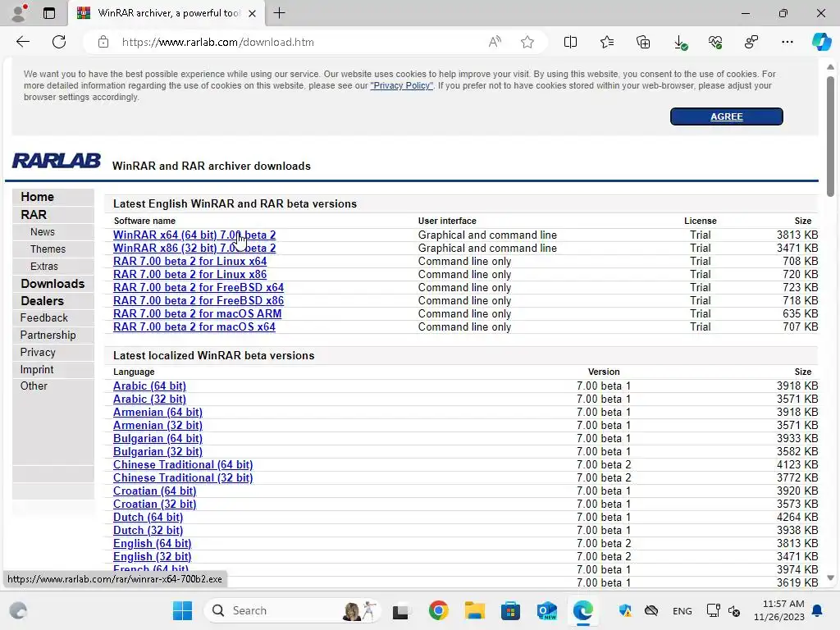Open the tab actions menu icon
The height and width of the screenshot is (630, 840).
point(48,13)
